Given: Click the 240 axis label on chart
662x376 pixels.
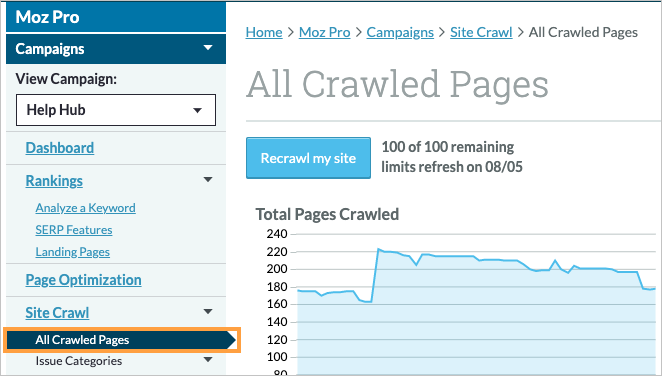Looking at the screenshot, I should (277, 234).
